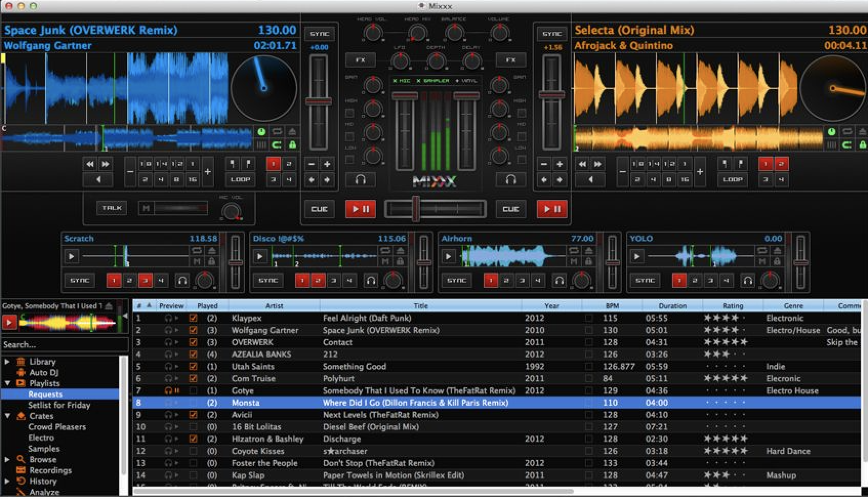868x500 pixels.
Task: Select the 16 beat loop on the left deck
Action: [192, 180]
